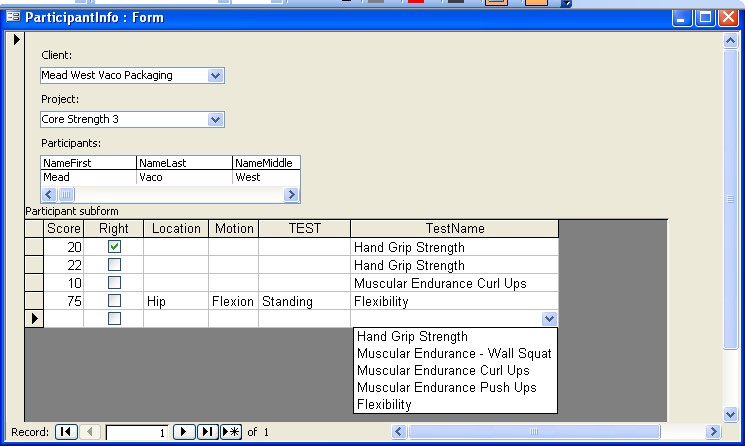The width and height of the screenshot is (745, 446).
Task: Click the TEST cell showing Standing
Action: 305,301
